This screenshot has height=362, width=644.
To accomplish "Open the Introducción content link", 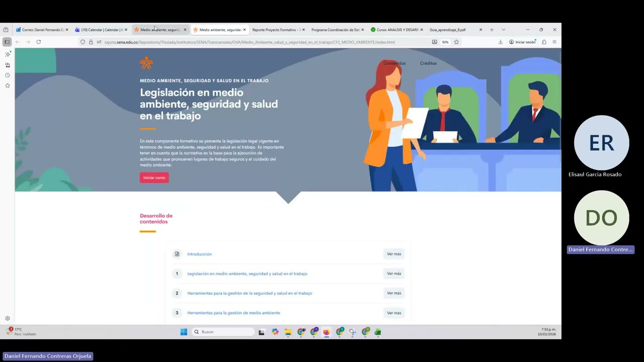I will pyautogui.click(x=199, y=254).
